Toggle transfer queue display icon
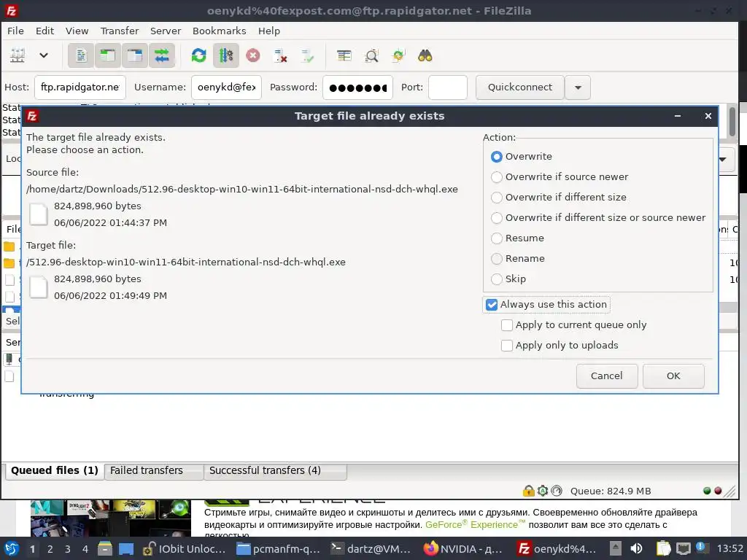 (x=162, y=55)
